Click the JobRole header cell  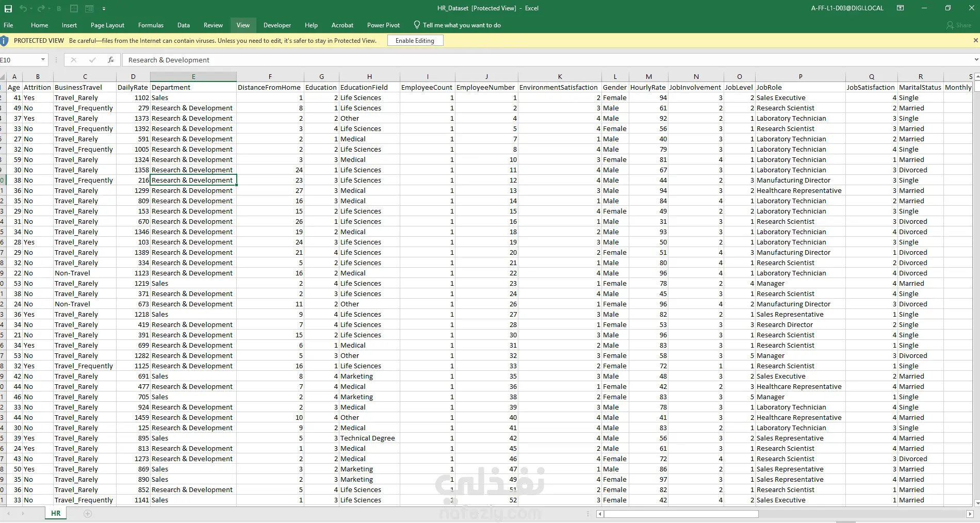(x=800, y=88)
